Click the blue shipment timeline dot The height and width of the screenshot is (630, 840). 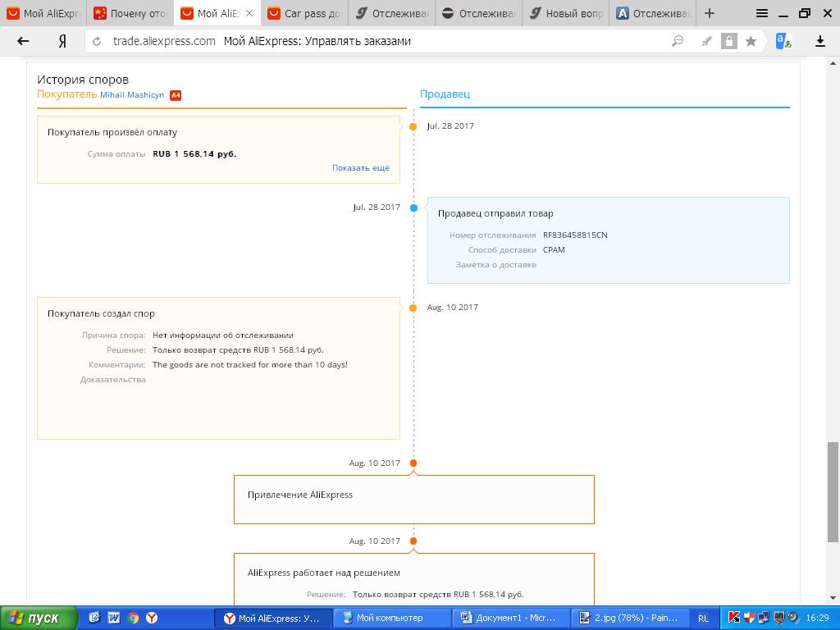tap(413, 208)
